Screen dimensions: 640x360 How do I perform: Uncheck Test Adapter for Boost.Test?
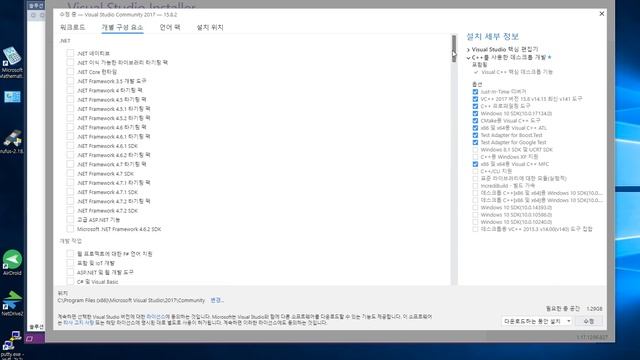coord(475,135)
